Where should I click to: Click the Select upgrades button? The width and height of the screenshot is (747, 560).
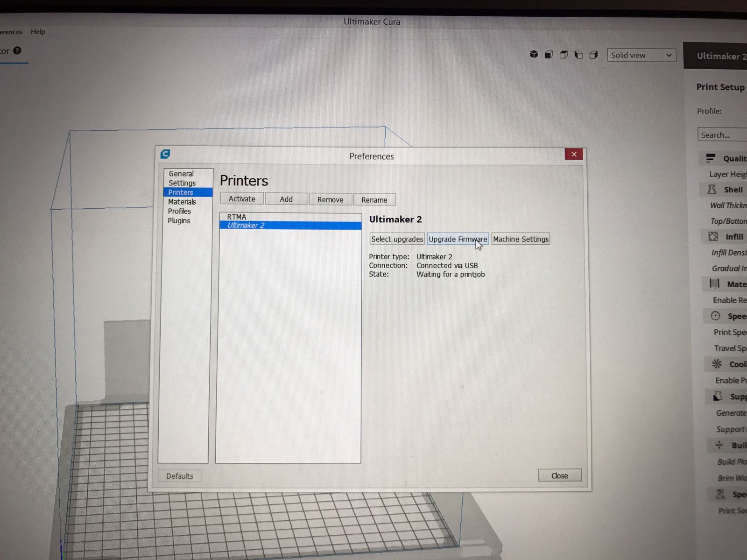[x=397, y=239]
